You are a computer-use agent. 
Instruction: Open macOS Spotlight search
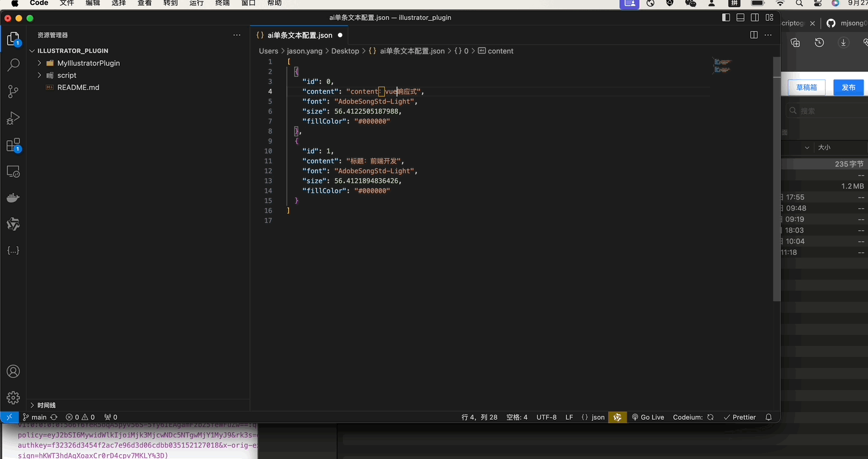(x=799, y=3)
